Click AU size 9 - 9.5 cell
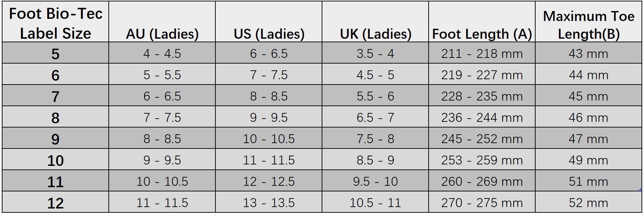This screenshot has width=644, height=217. 162,159
